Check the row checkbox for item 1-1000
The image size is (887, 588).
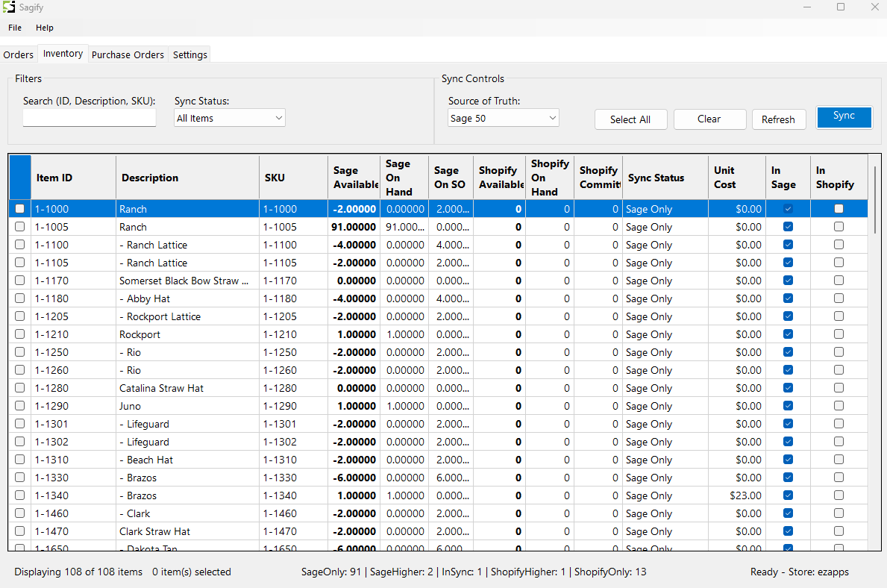(20, 209)
